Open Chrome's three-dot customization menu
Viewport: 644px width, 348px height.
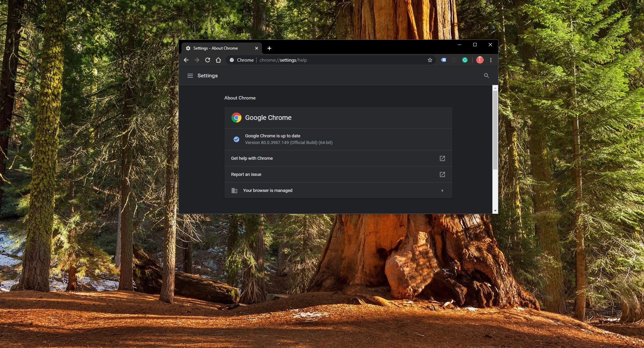[491, 60]
